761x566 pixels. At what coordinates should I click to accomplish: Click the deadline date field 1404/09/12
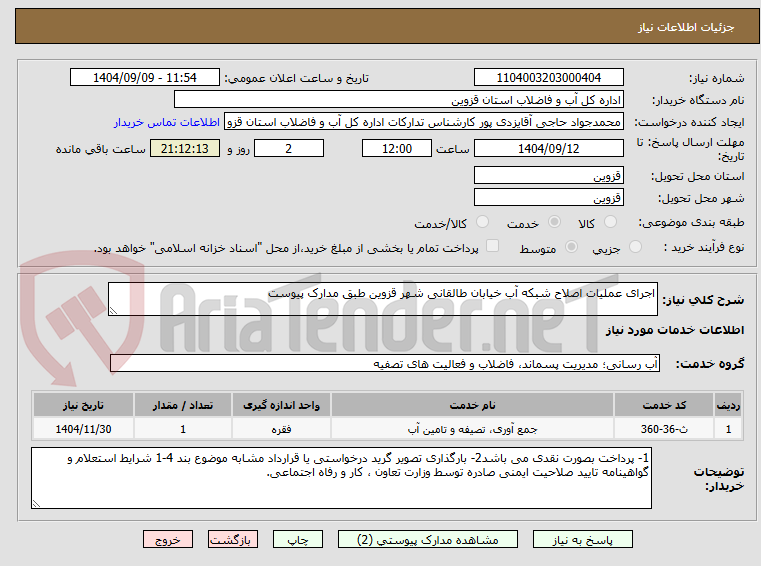tap(548, 148)
